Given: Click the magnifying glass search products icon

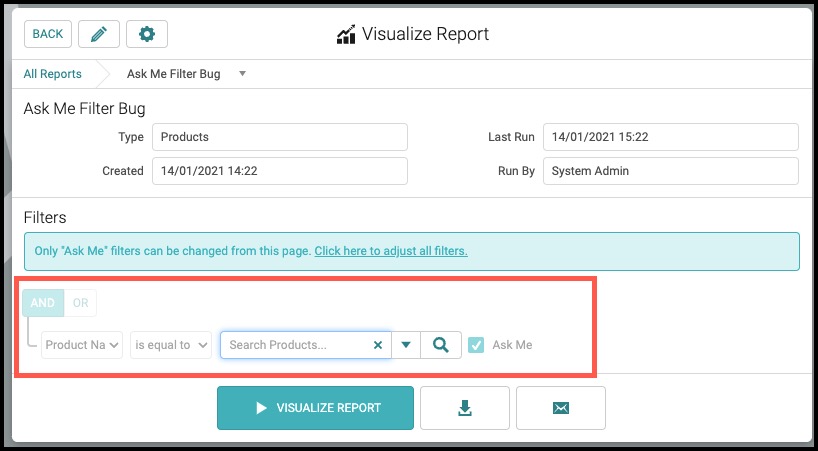Looking at the screenshot, I should [x=441, y=345].
